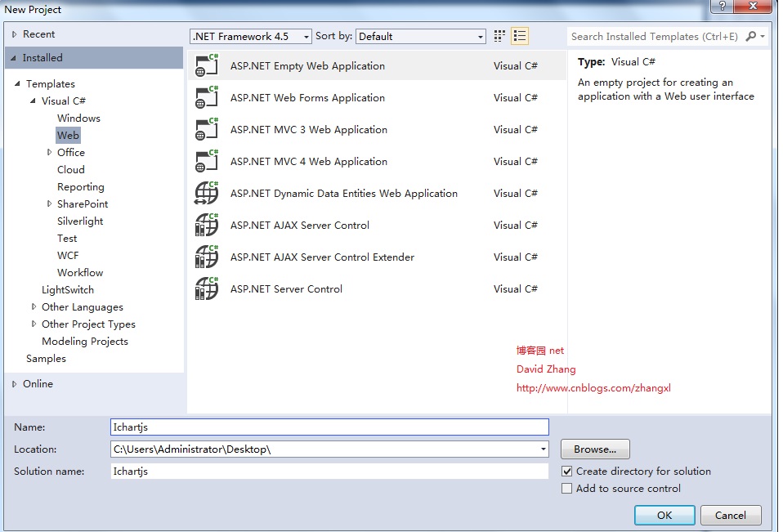
Task: Click the Search Installed Templates box
Action: 654,37
